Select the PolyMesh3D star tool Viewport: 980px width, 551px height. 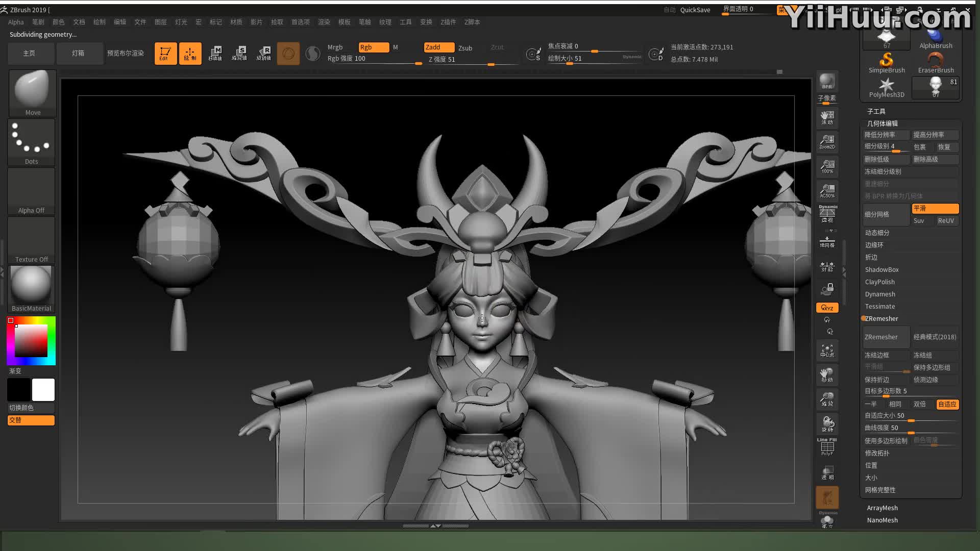(887, 88)
